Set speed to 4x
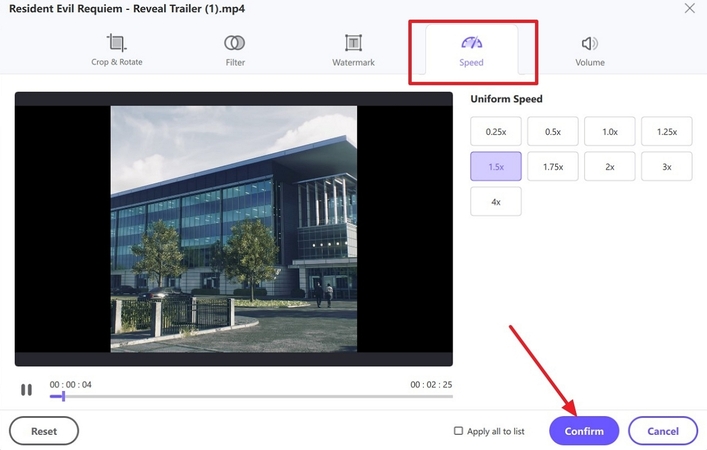This screenshot has width=707, height=450. point(496,202)
